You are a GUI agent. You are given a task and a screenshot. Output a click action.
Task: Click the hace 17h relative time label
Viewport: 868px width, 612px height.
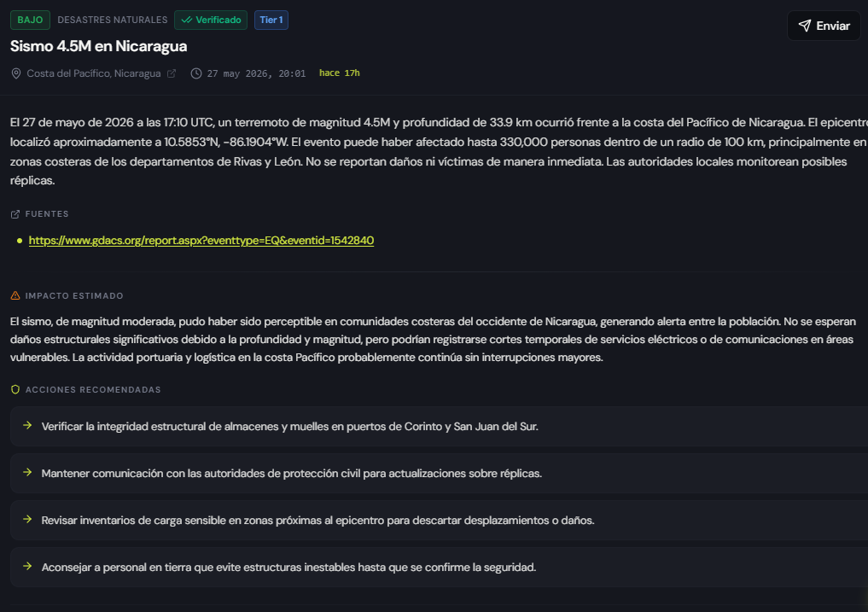pyautogui.click(x=340, y=73)
